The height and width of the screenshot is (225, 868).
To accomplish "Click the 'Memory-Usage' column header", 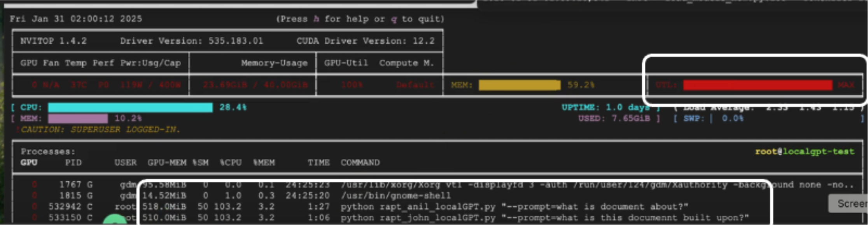I will [274, 63].
